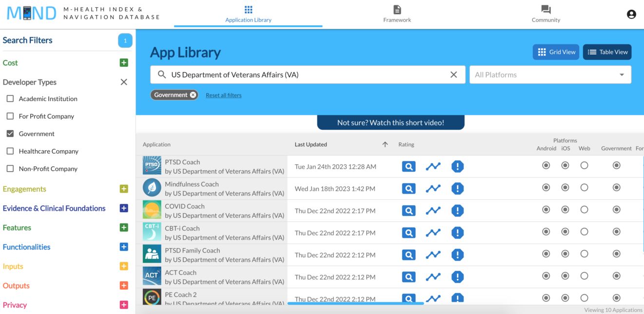Open PTSD Family Coach trend chart icon

pos(433,255)
